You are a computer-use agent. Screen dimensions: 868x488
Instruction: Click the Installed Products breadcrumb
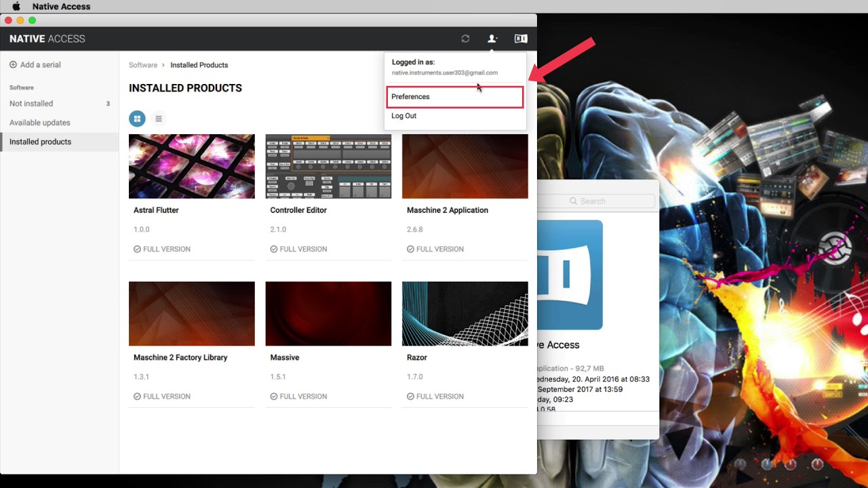[x=199, y=65]
